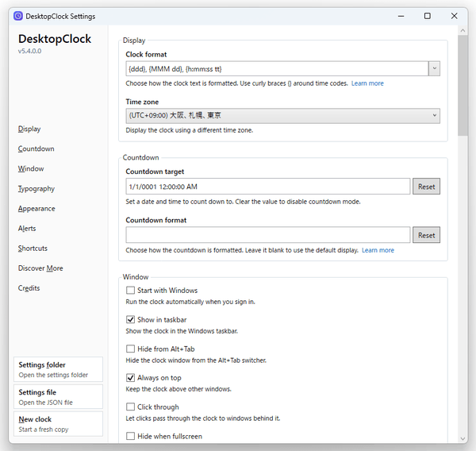This screenshot has width=476, height=451.
Task: Click inside the Clock format text field
Action: (277, 69)
